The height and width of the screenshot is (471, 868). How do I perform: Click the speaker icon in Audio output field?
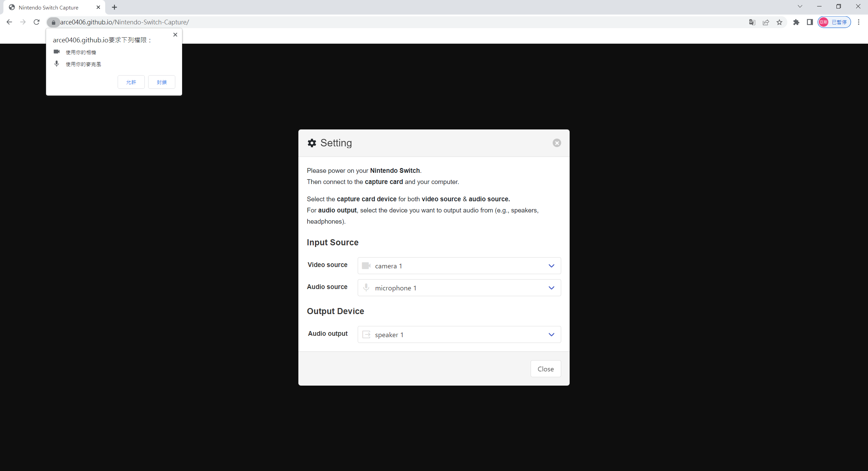point(366,334)
